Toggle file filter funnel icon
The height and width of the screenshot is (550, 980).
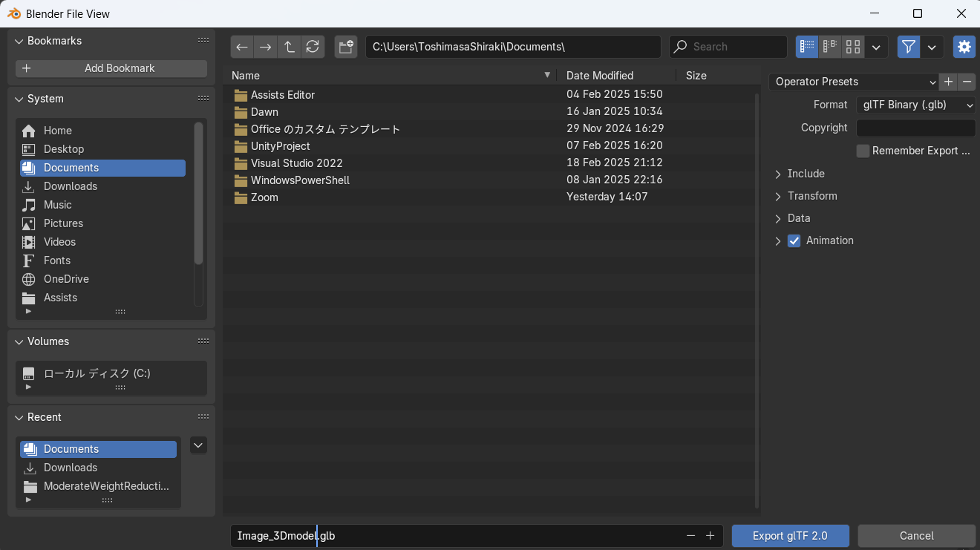coord(908,47)
